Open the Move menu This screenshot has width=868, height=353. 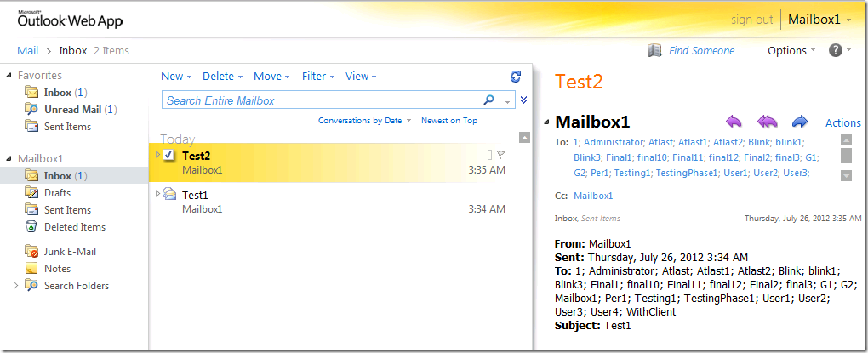[x=271, y=77]
